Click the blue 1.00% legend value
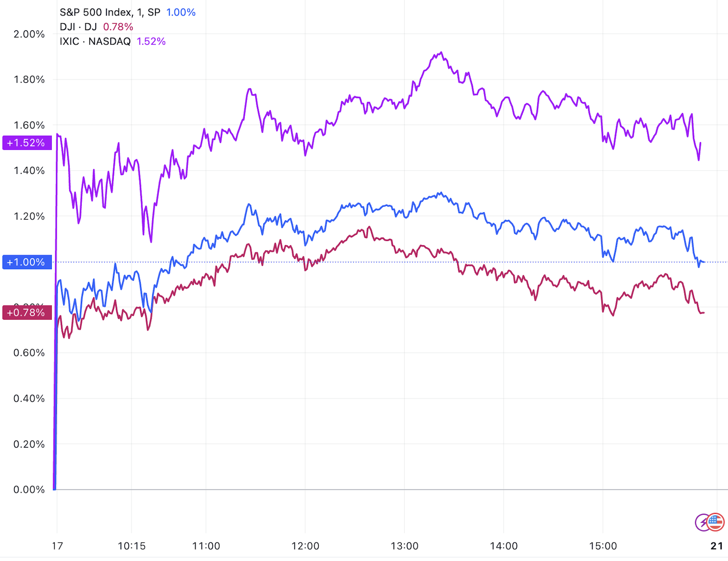Viewport: 728px width, 561px height. (181, 12)
